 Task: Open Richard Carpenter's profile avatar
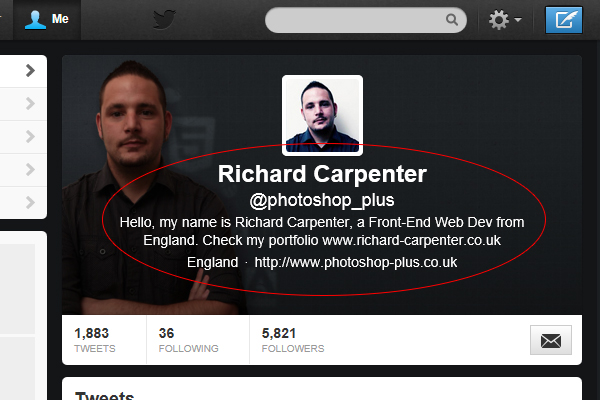point(322,115)
